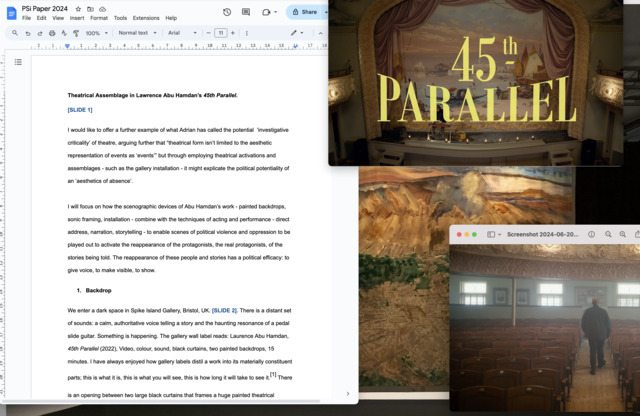Search the menus magnifier icon
The width and height of the screenshot is (640, 416).
15,33
